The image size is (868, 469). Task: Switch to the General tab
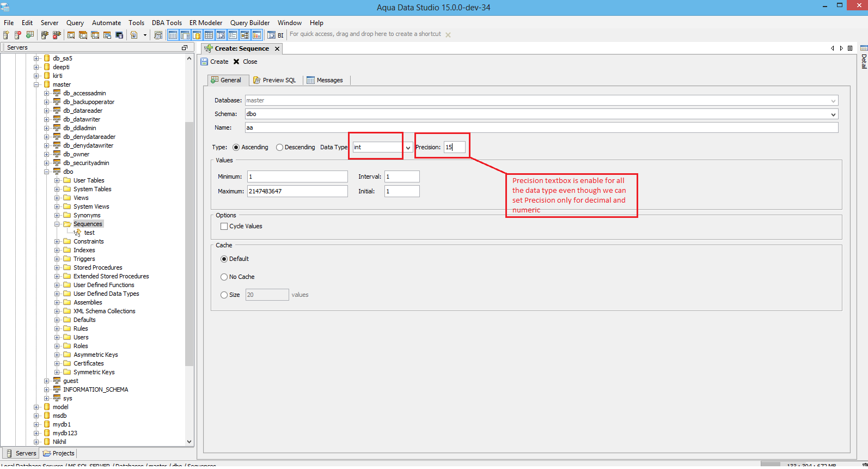(229, 80)
